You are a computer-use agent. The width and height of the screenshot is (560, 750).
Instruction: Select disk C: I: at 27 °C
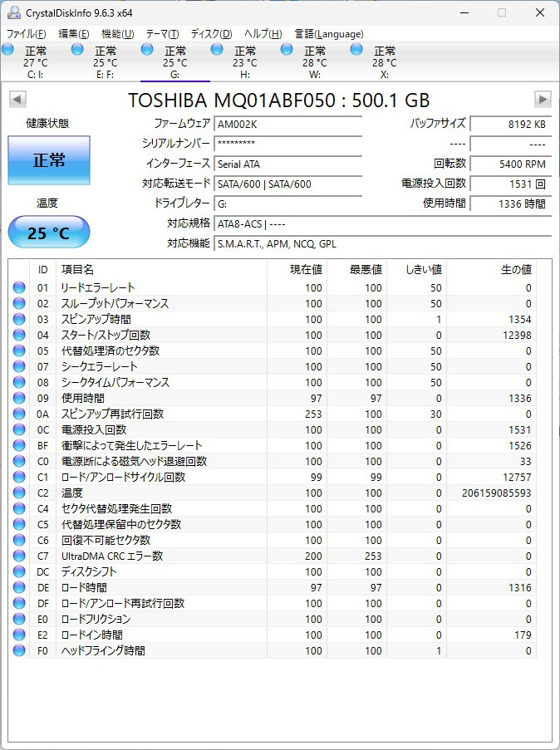click(x=35, y=61)
